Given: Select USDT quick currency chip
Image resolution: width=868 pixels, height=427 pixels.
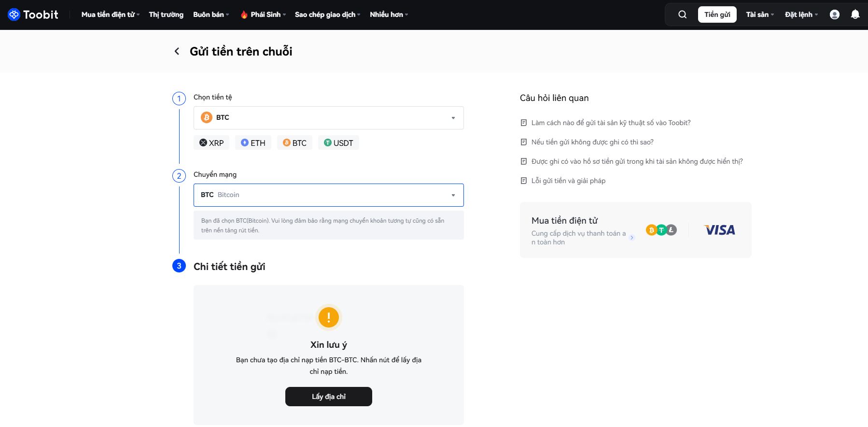Looking at the screenshot, I should click(x=338, y=143).
